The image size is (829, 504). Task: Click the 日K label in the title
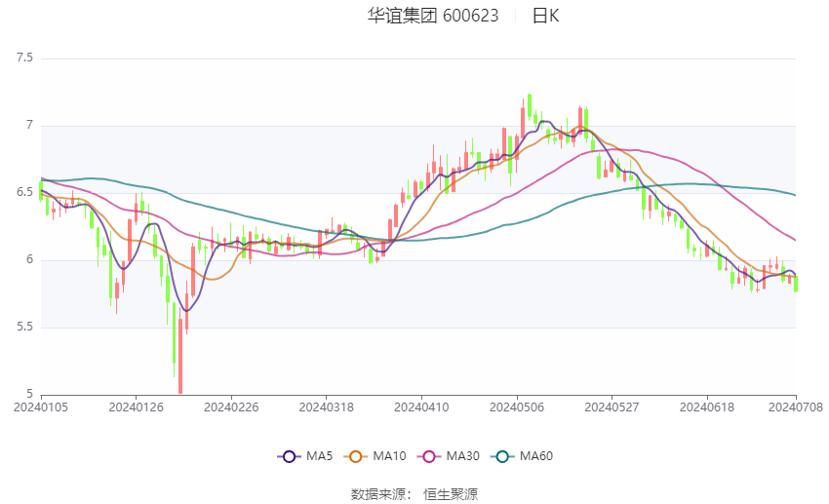545,16
